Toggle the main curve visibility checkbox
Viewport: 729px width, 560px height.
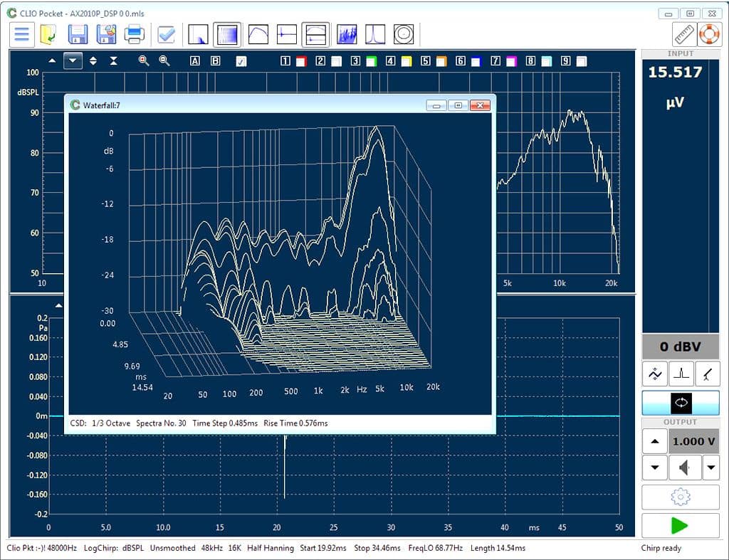(241, 61)
